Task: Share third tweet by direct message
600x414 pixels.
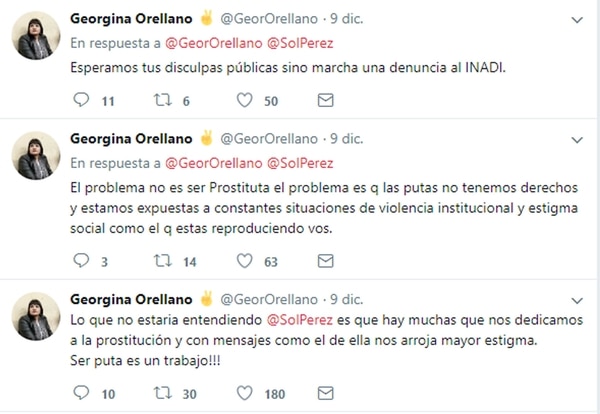Action: click(x=324, y=393)
